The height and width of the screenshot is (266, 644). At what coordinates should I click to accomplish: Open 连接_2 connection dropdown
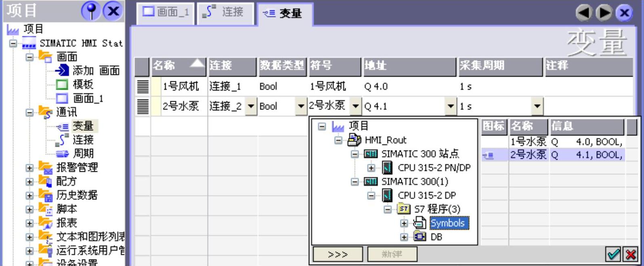251,107
